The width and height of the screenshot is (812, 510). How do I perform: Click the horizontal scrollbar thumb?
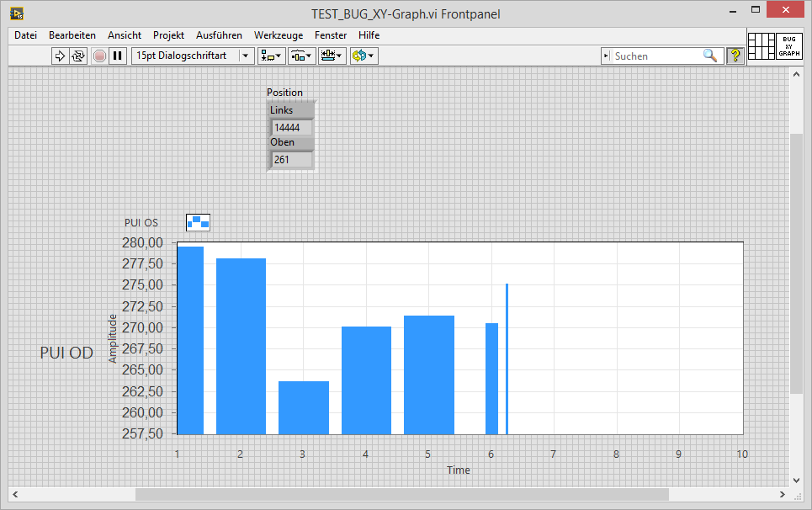click(x=402, y=495)
